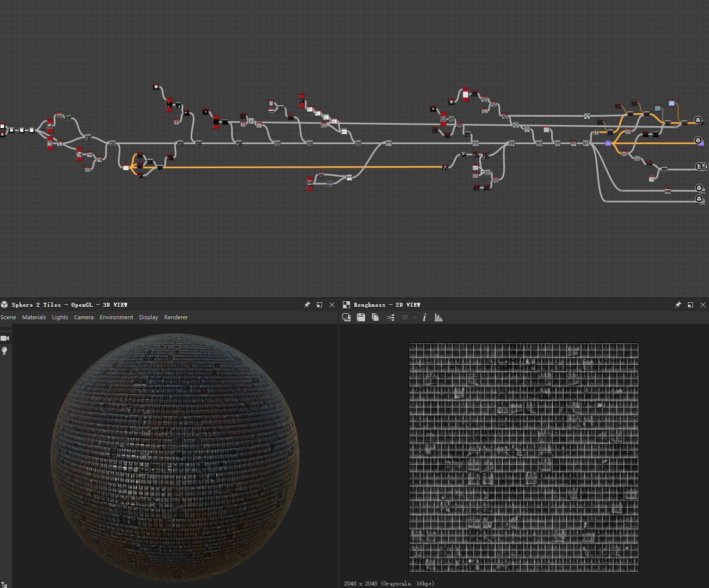Pin the Roughness 2D View panel
Viewport: 709px width, 588px height.
(678, 305)
